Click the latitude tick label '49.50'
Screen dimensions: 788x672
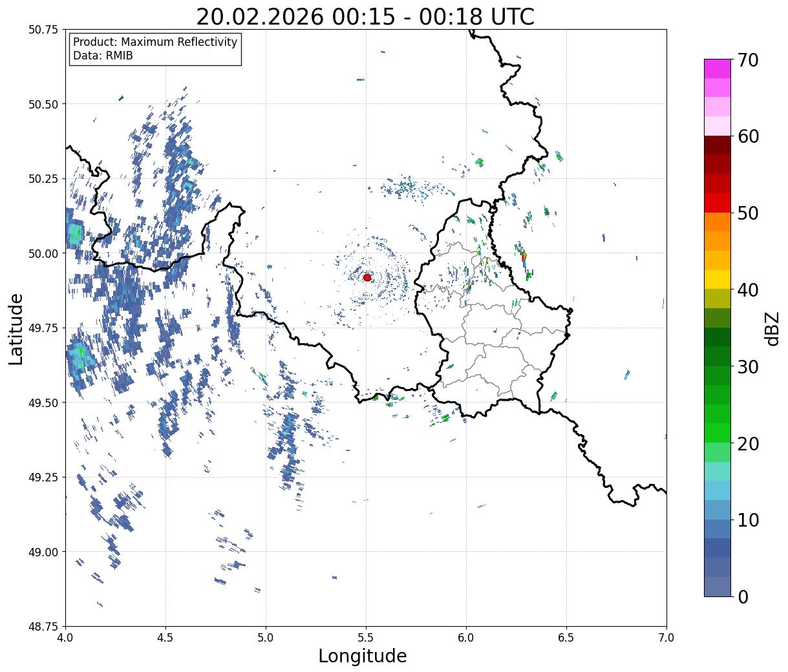point(43,403)
